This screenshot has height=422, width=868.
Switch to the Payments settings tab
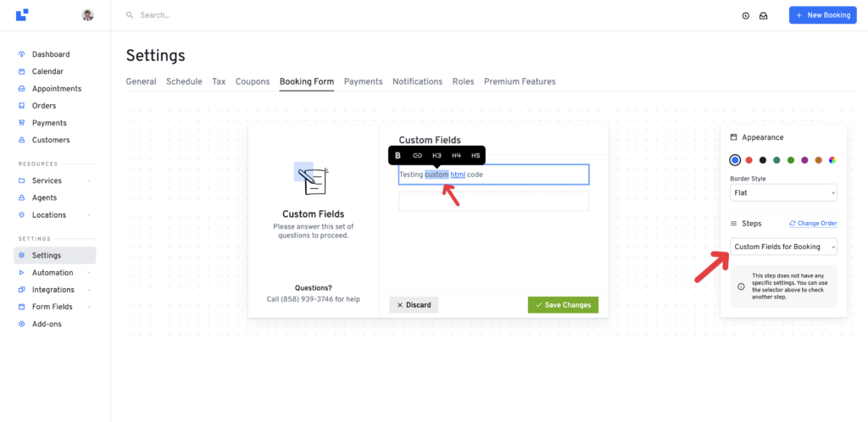point(363,81)
